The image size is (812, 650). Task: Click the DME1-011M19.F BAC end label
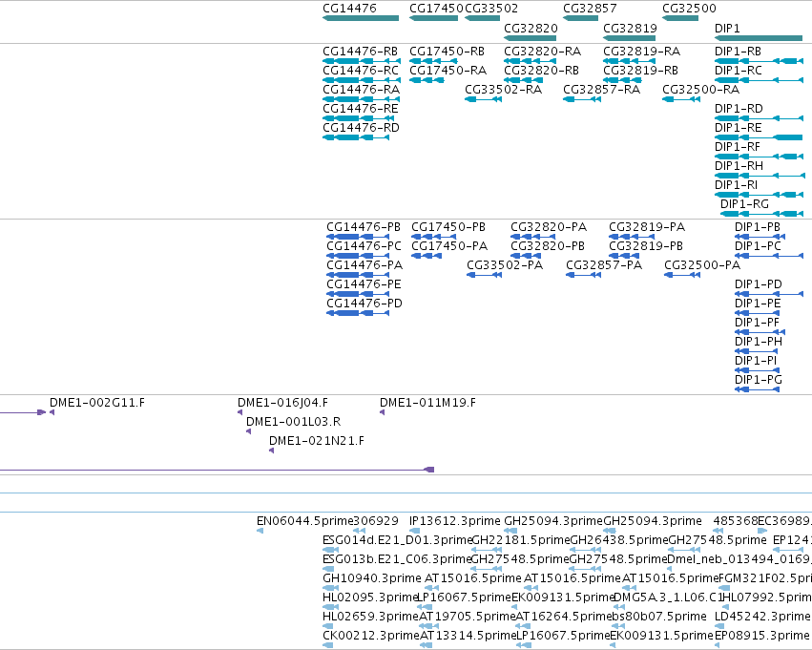tap(427, 403)
